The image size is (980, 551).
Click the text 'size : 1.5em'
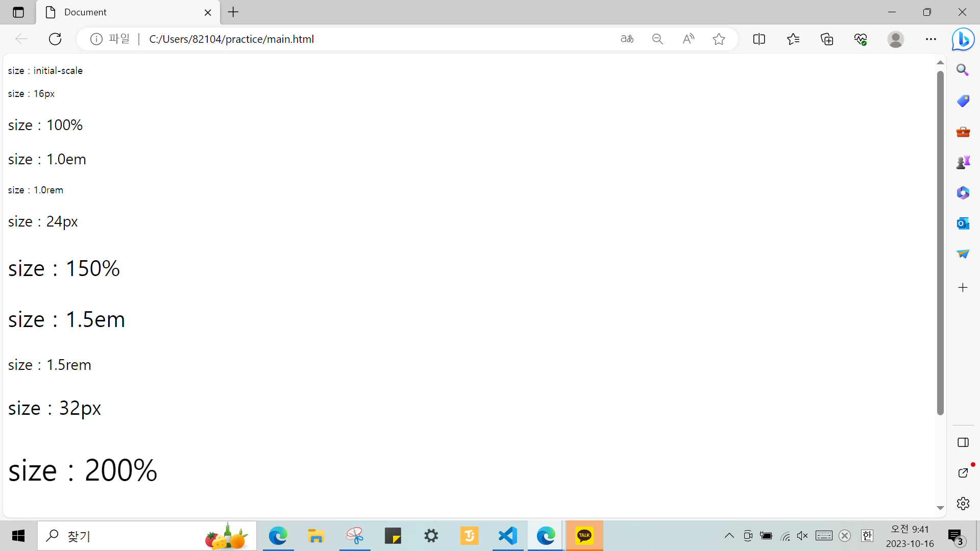pyautogui.click(x=66, y=319)
